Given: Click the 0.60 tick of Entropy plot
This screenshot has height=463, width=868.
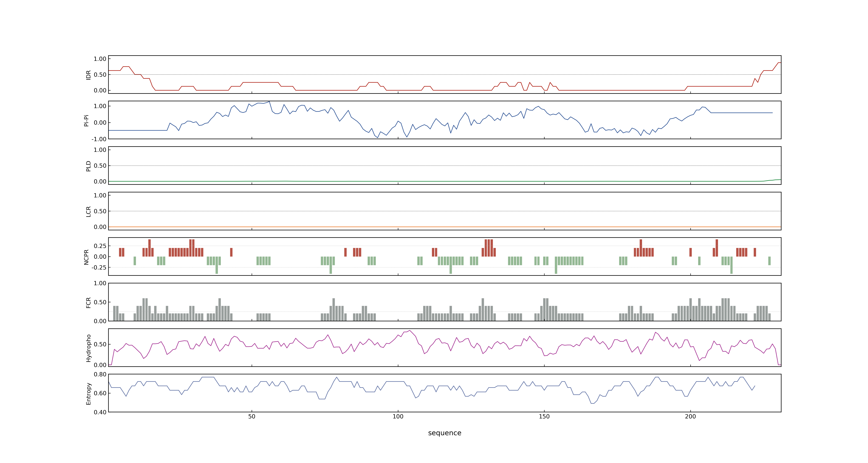Looking at the screenshot, I should [x=100, y=393].
